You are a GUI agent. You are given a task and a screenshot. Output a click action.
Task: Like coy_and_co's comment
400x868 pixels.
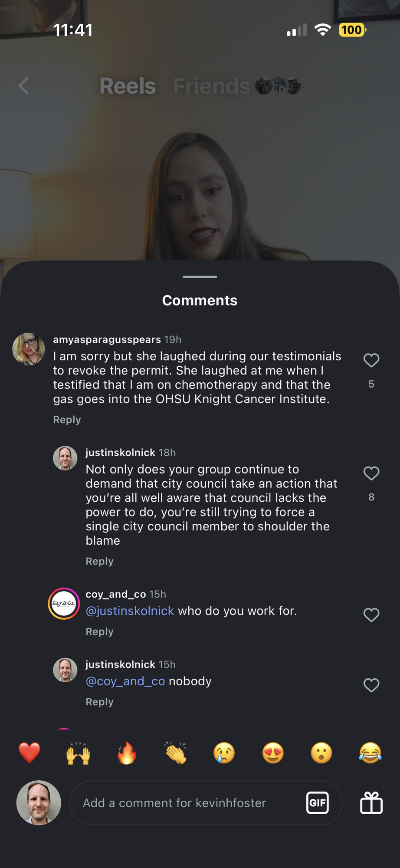point(371,615)
